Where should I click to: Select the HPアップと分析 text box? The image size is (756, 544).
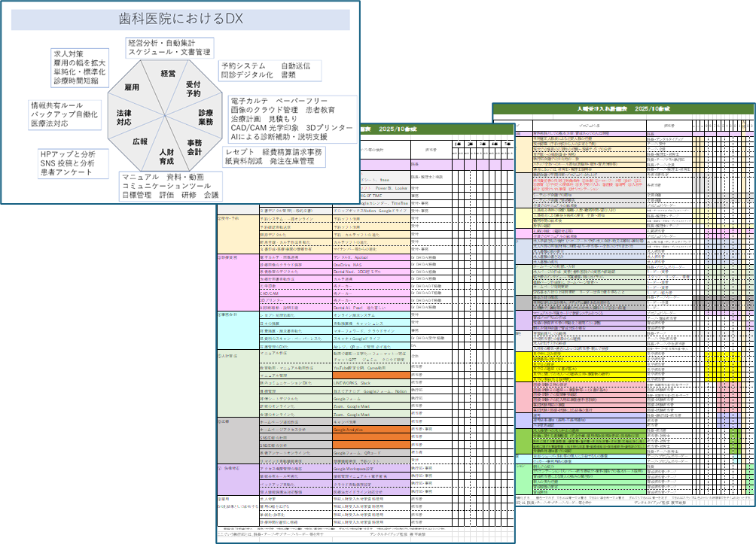(72, 163)
